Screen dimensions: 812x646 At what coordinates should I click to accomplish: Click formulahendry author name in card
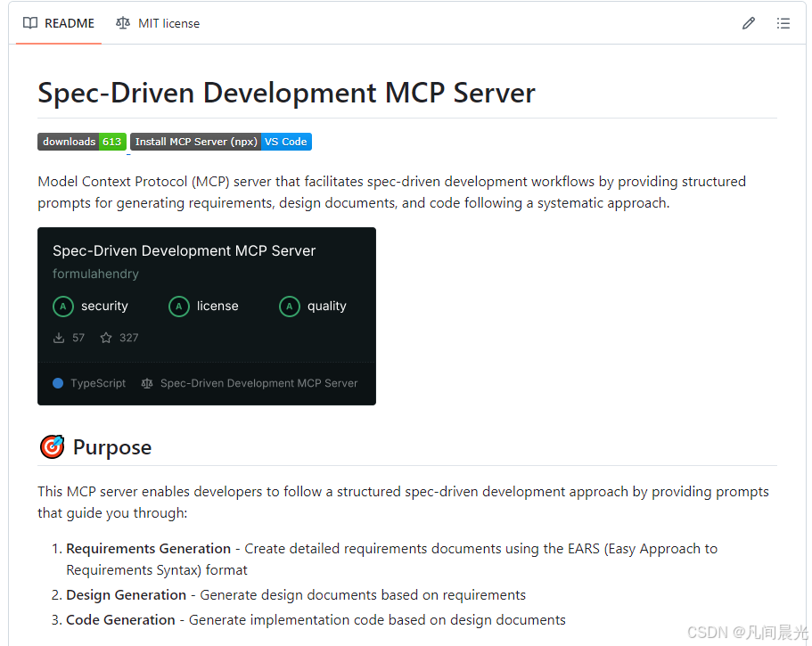[95, 274]
